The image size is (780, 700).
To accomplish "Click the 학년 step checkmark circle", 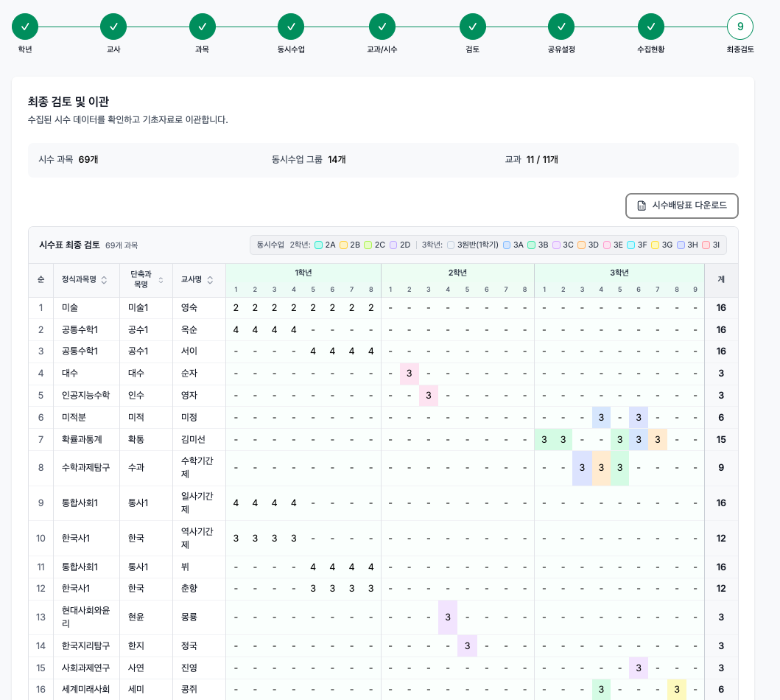I will click(x=25, y=27).
